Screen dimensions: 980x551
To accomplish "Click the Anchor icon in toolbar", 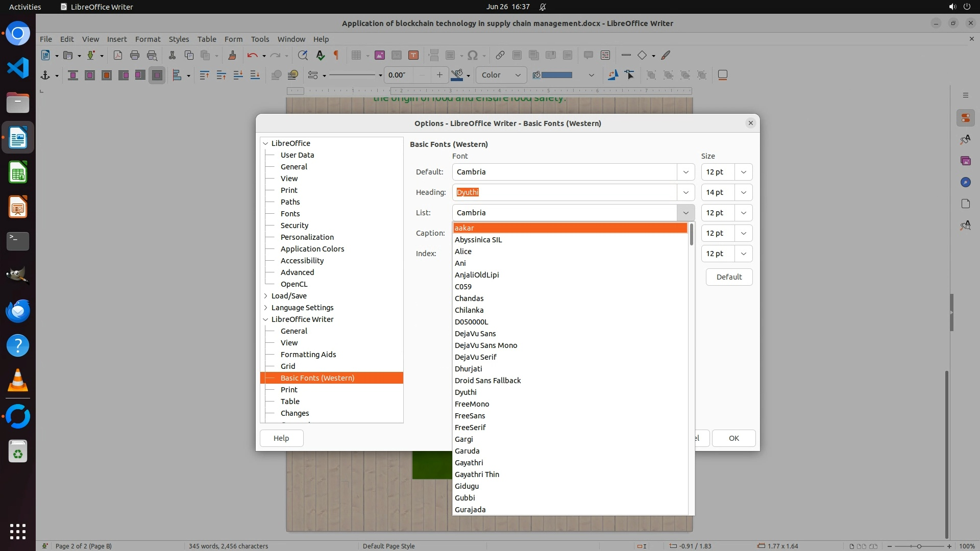I will coord(45,75).
